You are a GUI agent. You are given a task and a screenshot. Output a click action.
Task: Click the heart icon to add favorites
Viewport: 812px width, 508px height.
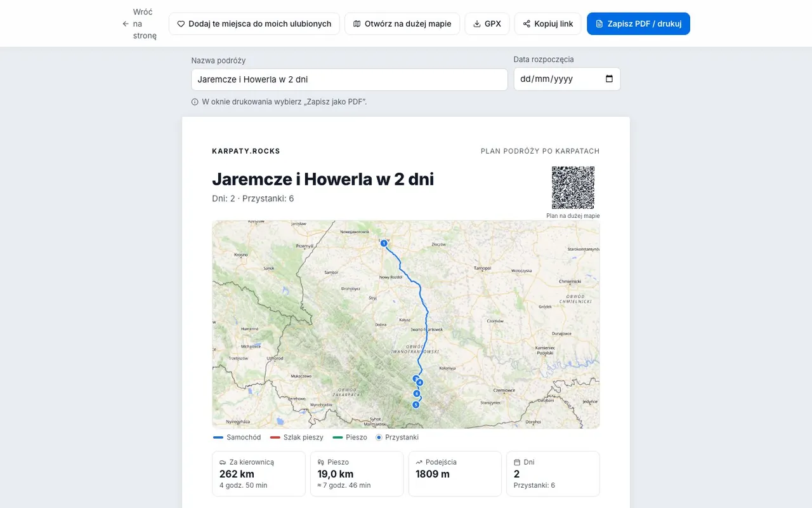pyautogui.click(x=181, y=24)
